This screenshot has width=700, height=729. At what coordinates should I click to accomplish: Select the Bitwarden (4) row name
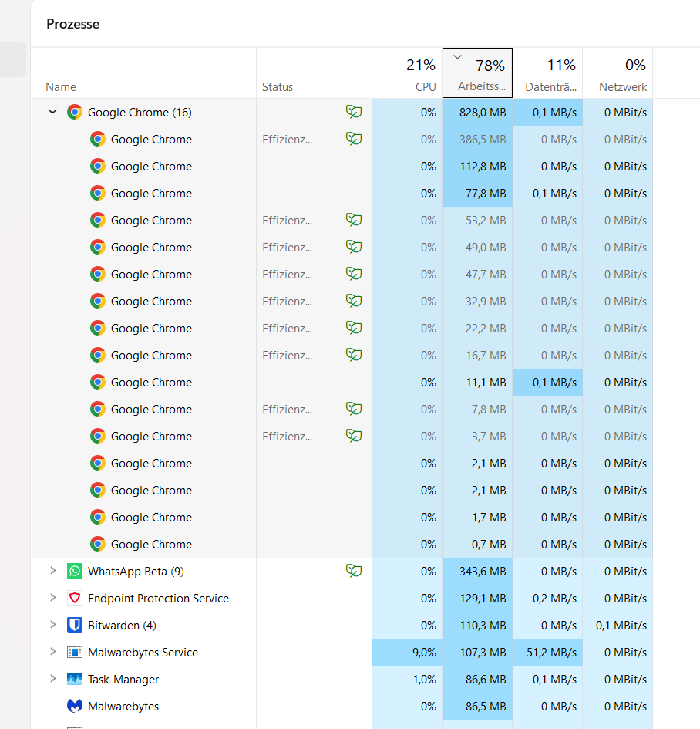(x=122, y=626)
